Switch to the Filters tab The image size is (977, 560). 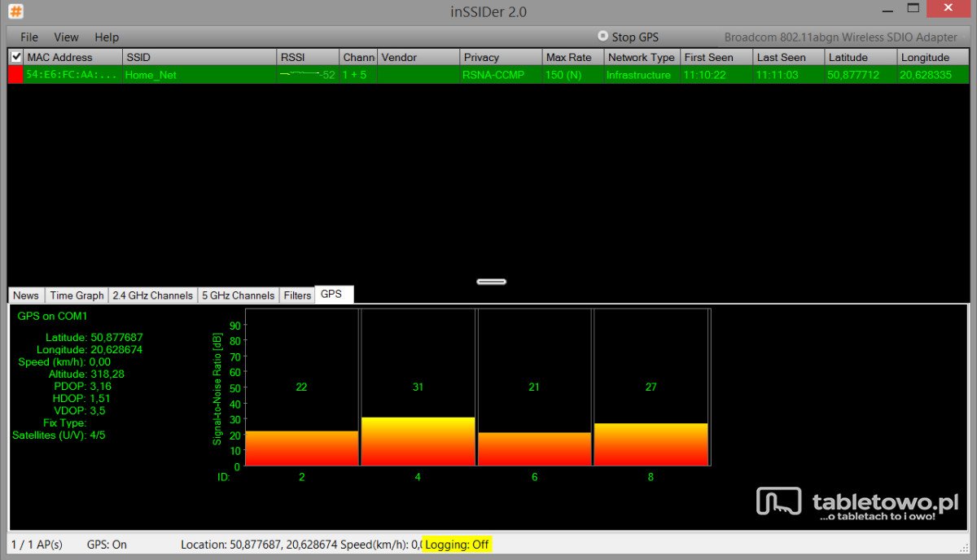pyautogui.click(x=297, y=295)
